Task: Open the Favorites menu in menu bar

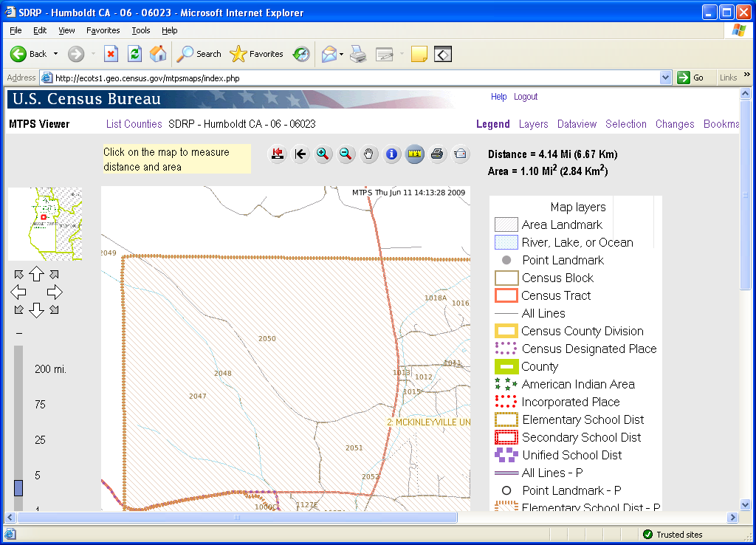Action: coord(103,30)
